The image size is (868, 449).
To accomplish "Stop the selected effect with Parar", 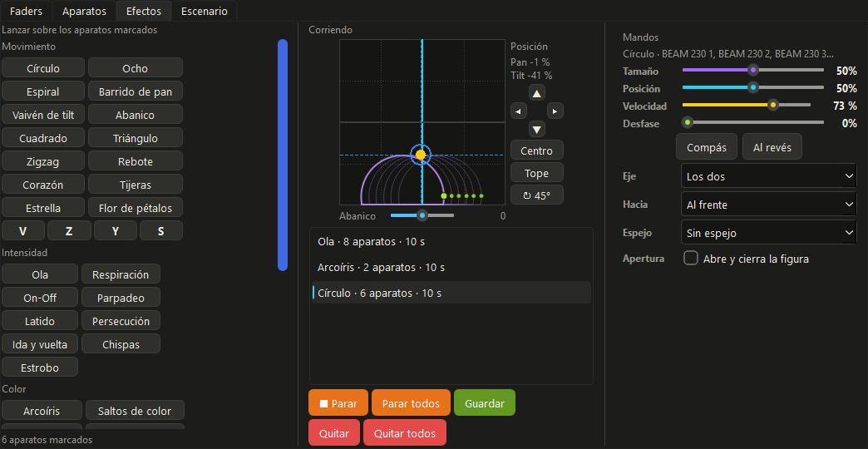I will point(338,403).
